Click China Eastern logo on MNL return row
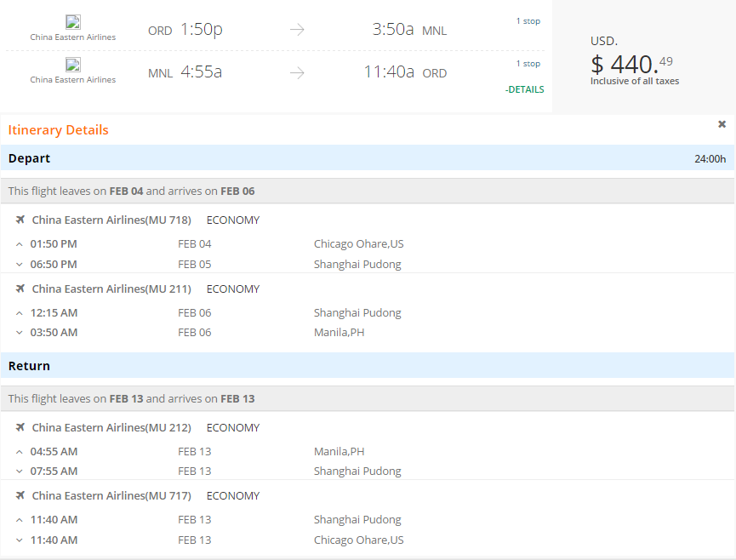 click(x=73, y=65)
